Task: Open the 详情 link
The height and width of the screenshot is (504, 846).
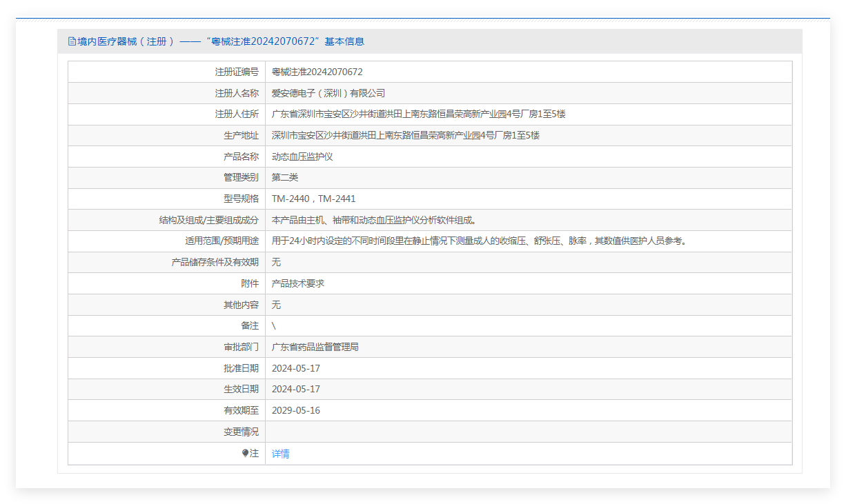Action: click(x=280, y=454)
